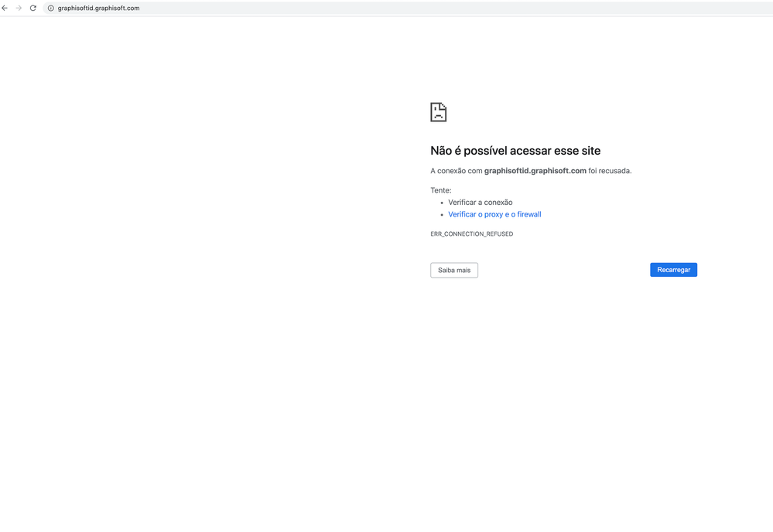Viewport: 773px width, 532px height.
Task: Open site information via the info icon
Action: click(50, 8)
